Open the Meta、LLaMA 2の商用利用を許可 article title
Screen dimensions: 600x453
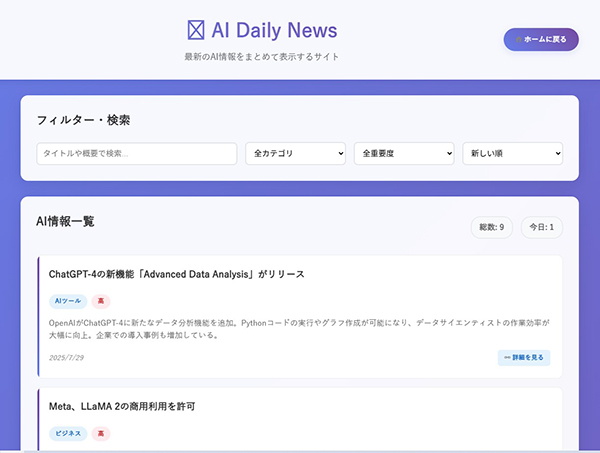point(122,406)
